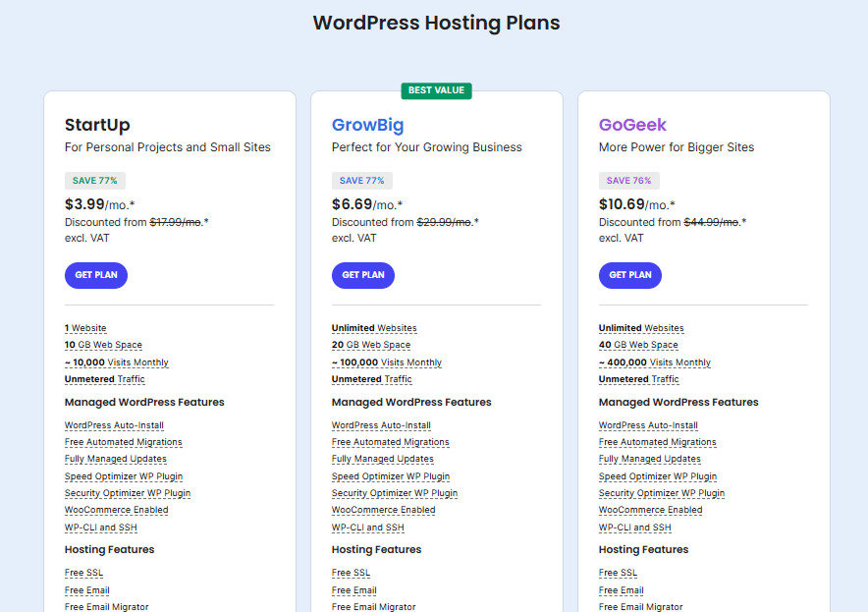Click '20 GB Web Space' feature

coord(371,345)
